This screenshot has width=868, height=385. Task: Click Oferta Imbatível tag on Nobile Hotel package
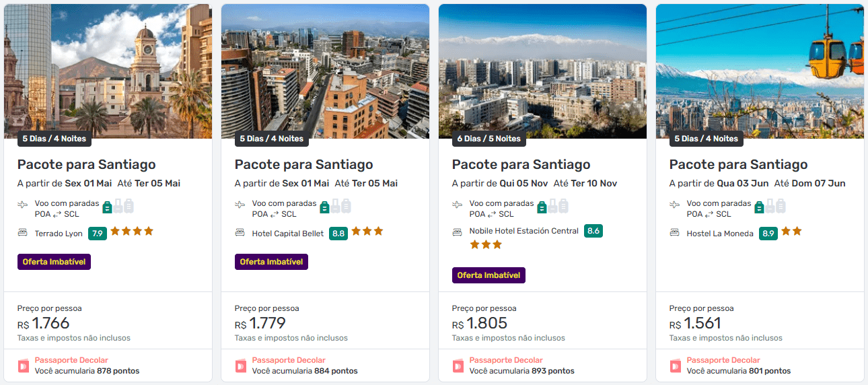point(489,275)
